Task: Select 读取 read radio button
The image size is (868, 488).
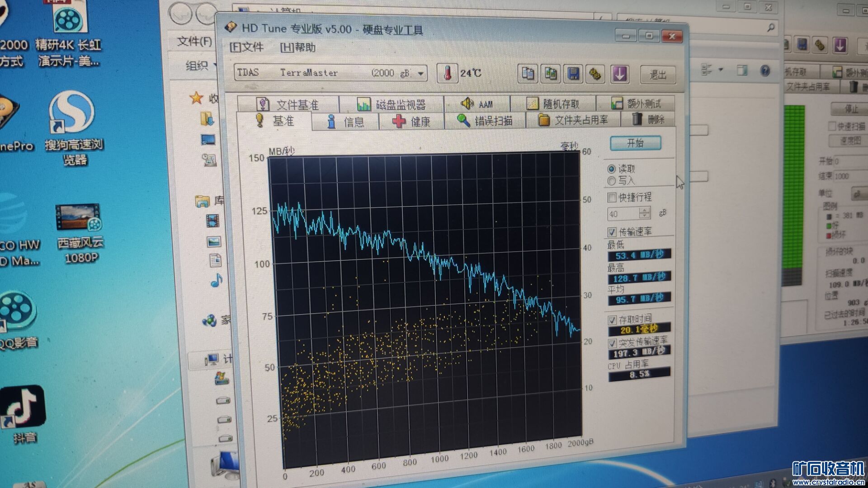Action: [612, 169]
